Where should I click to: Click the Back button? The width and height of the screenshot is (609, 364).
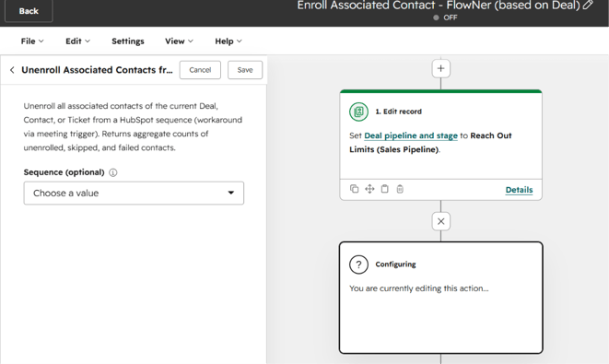click(29, 11)
